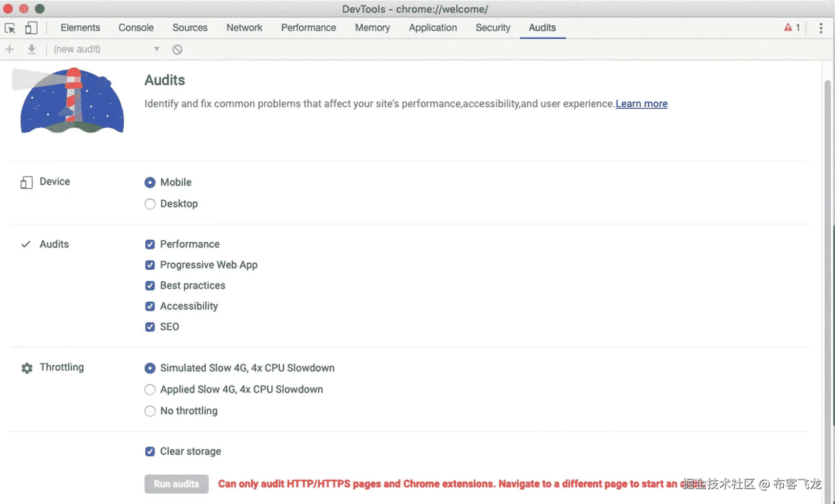Screen dimensions: 835x504
Task: Click the plus icon to add audit
Action: (10, 49)
